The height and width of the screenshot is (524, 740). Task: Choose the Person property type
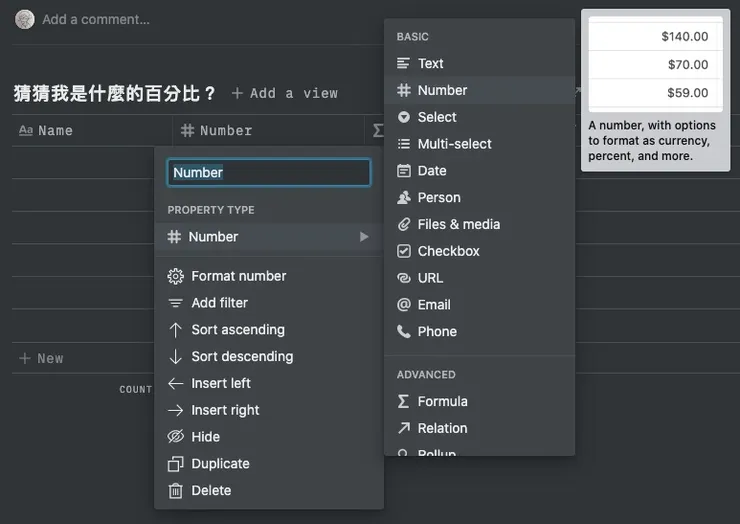point(439,198)
